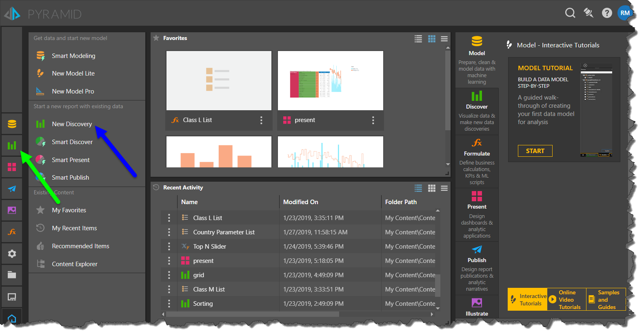This screenshot has width=644, height=336.
Task: Open Top N Slider item
Action: (x=209, y=247)
